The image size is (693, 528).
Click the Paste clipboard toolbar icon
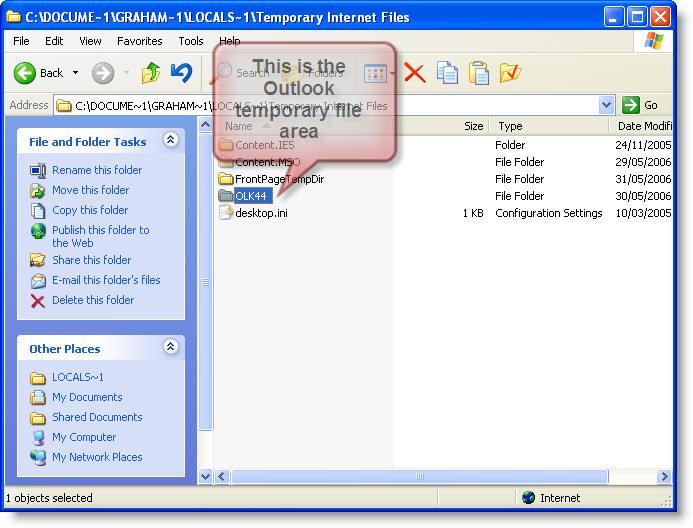click(x=479, y=73)
